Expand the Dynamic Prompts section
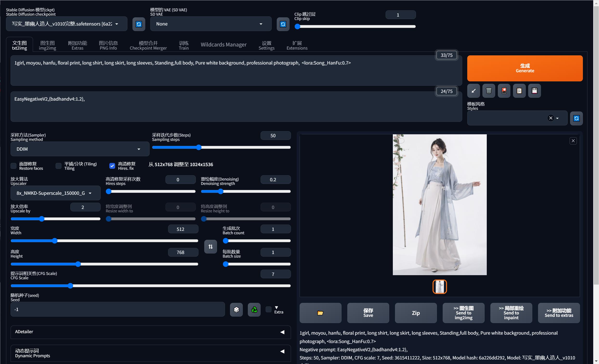 [x=151, y=353]
